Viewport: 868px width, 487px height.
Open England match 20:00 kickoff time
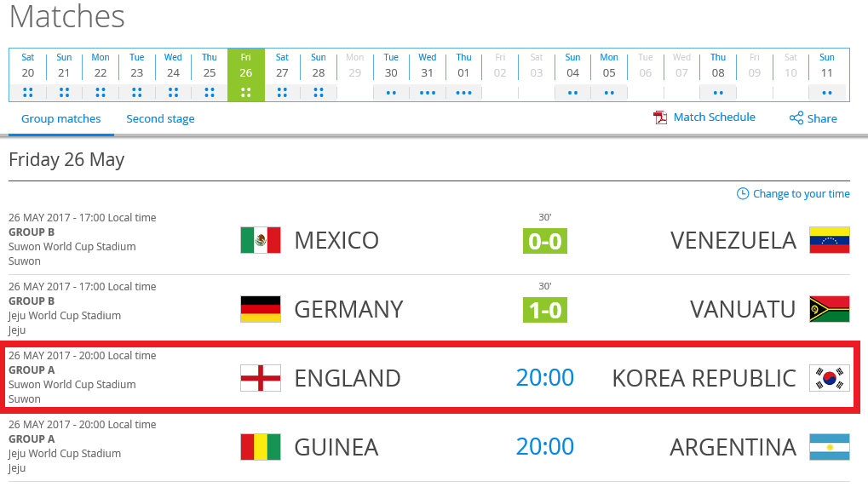coord(544,377)
